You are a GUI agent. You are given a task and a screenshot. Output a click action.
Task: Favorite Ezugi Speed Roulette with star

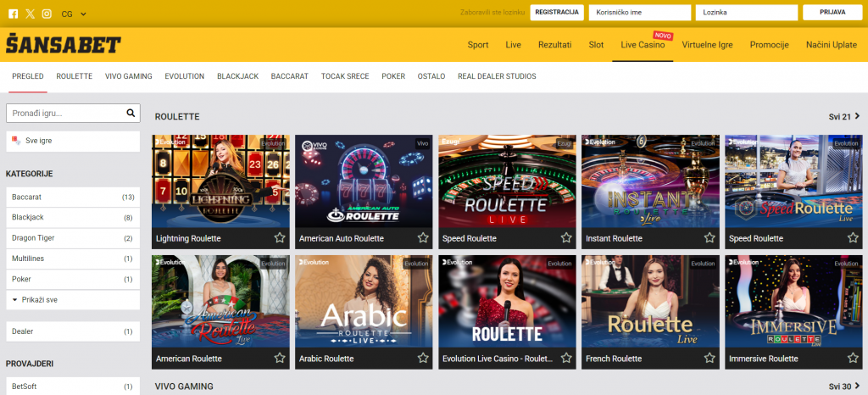tap(566, 238)
